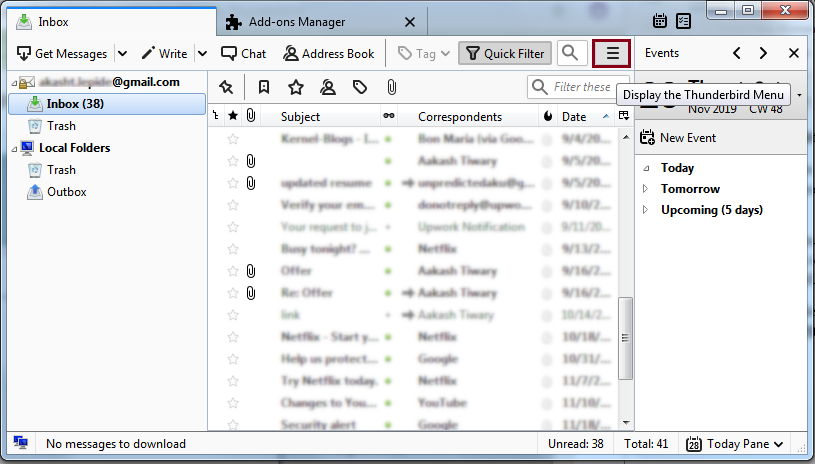Star the Busy tonight? message from Netflix
Screen dimensions: 815x464
[x=233, y=249]
